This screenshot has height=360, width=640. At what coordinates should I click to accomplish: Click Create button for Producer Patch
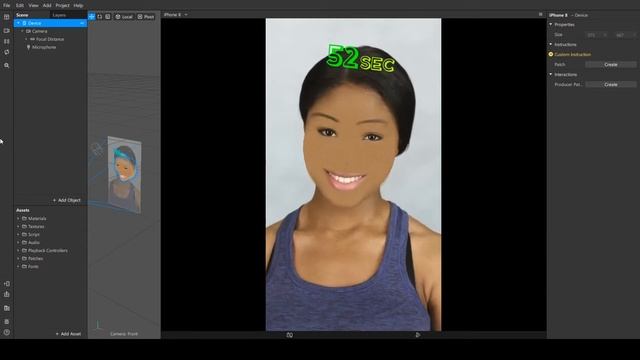611,84
